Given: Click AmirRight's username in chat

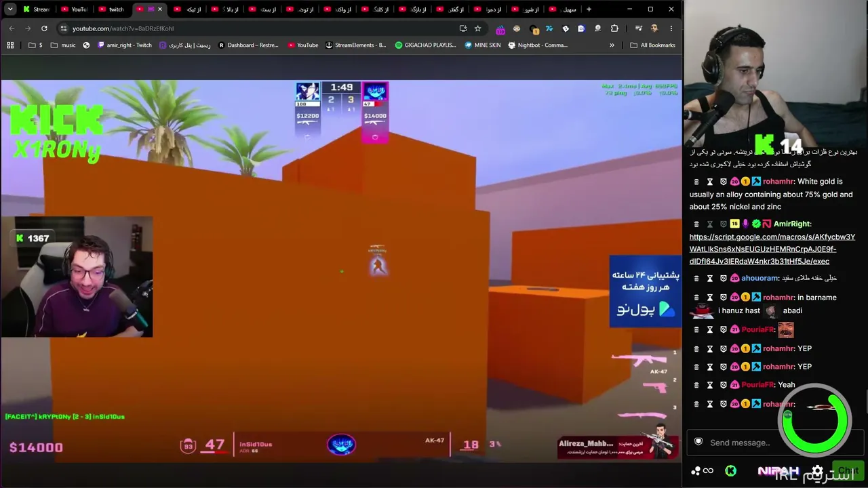Looking at the screenshot, I should 792,224.
